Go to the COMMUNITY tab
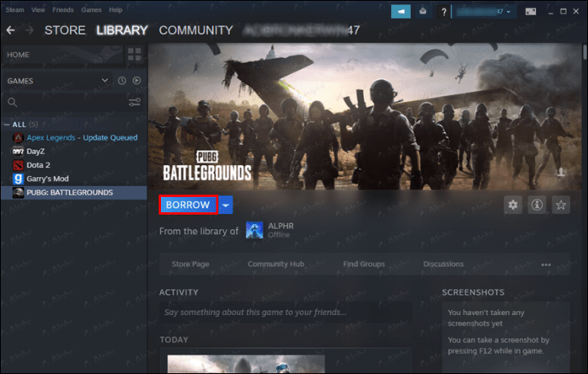 tap(196, 30)
